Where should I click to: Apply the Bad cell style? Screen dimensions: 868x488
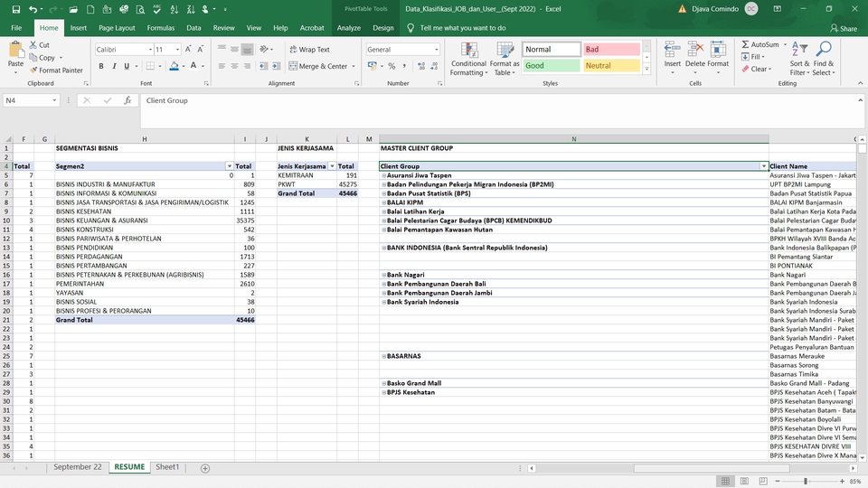[x=611, y=49]
